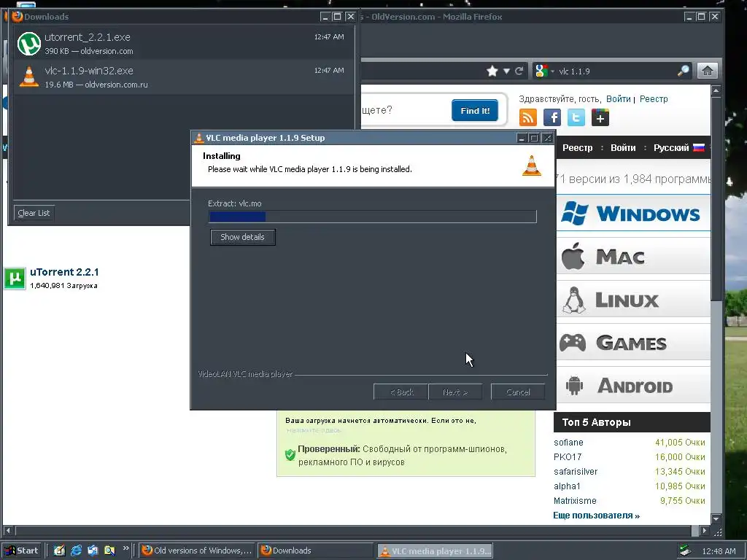The image size is (747, 560).
Task: Switch to Old versions of Windows taskbar item
Action: coord(197,551)
